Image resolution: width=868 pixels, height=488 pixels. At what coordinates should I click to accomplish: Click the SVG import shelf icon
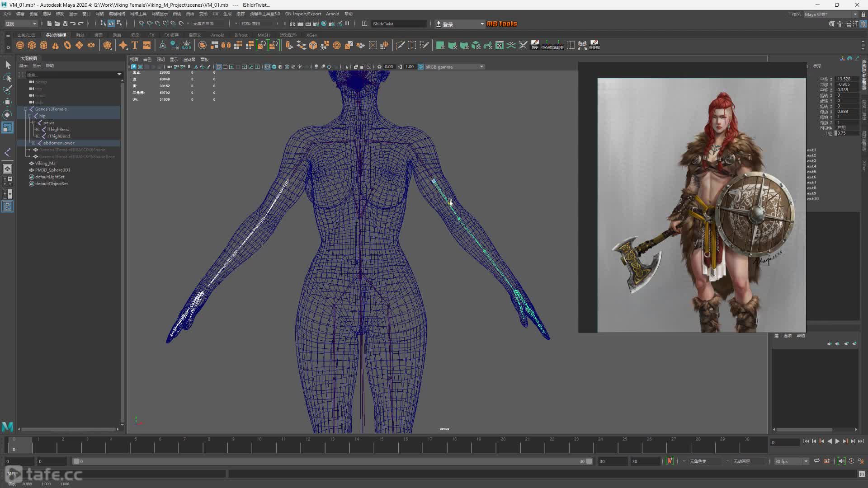(146, 45)
